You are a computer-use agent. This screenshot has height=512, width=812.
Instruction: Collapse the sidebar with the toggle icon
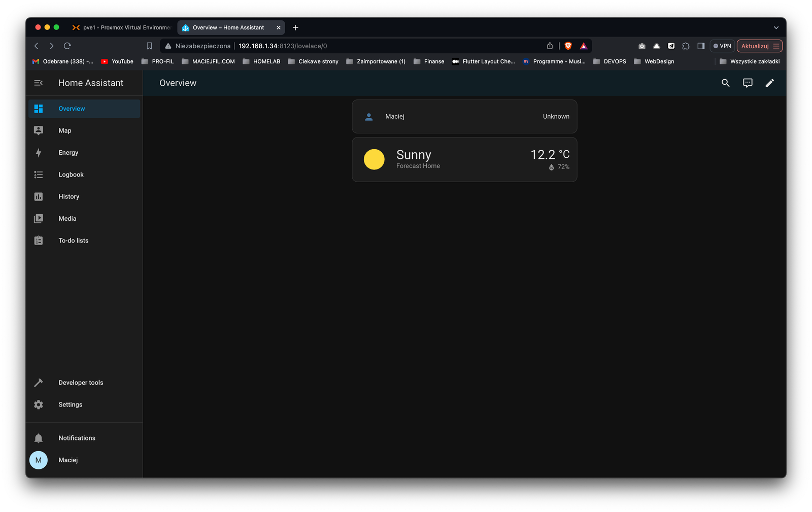pos(38,83)
